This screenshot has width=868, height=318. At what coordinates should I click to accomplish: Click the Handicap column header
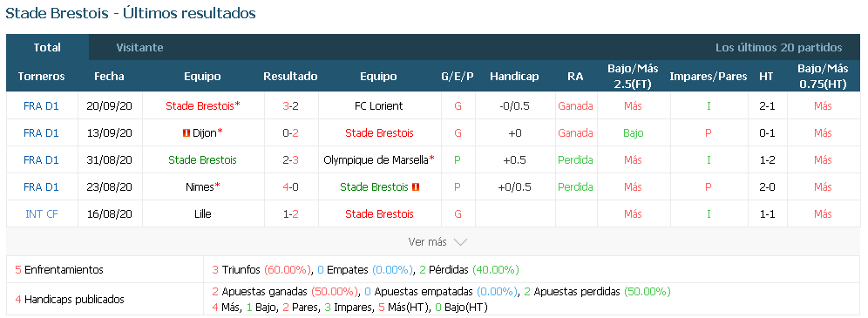tap(514, 77)
